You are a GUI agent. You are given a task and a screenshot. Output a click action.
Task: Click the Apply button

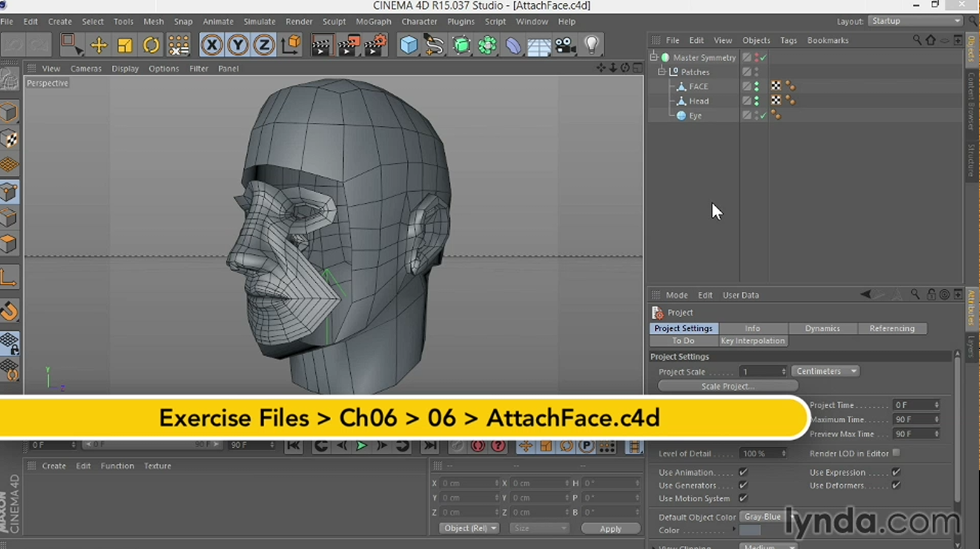[x=610, y=529]
